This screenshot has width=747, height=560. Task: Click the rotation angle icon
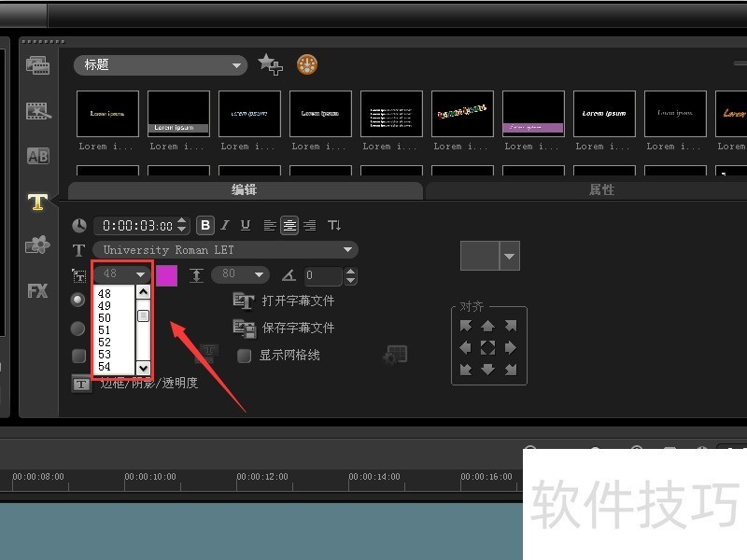[x=289, y=275]
